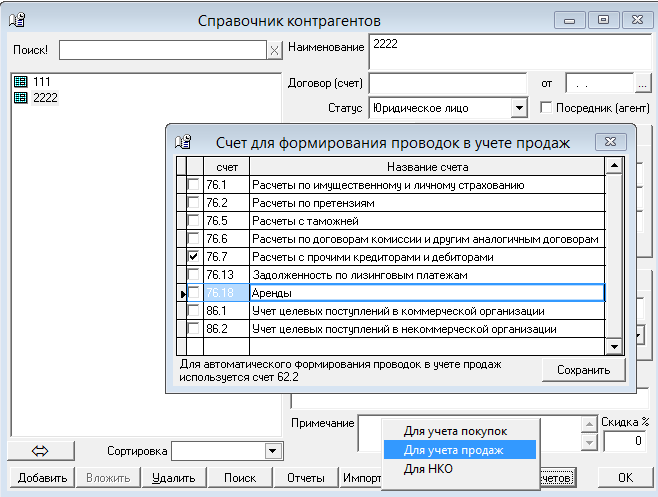Select row 'Расчеты по претензиям'
Image resolution: width=658 pixels, height=497 pixels.
[x=427, y=203]
